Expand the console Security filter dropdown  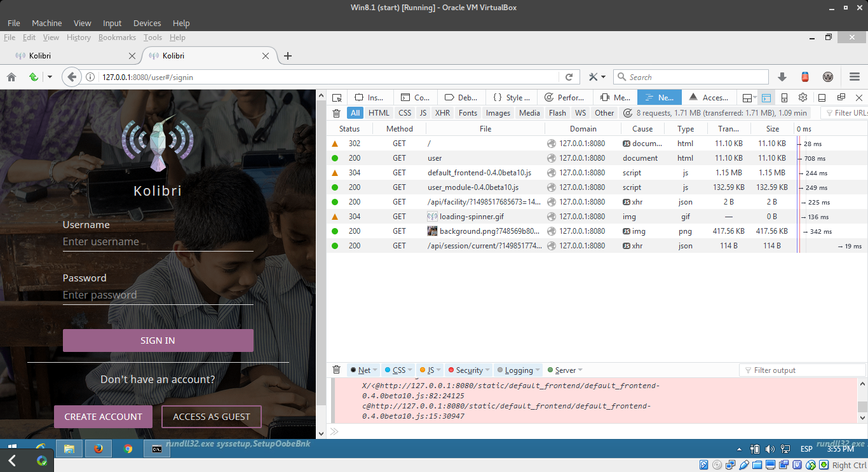(x=487, y=370)
